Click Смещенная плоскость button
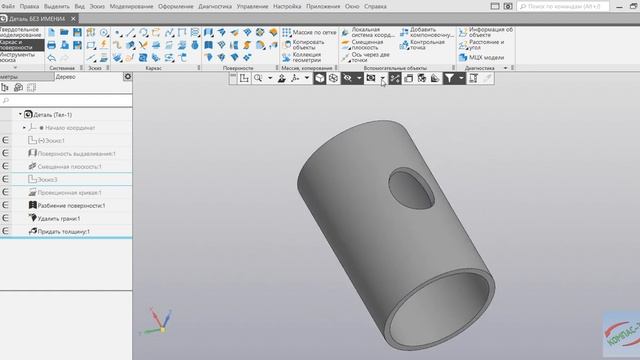The width and height of the screenshot is (640, 360). 362,45
